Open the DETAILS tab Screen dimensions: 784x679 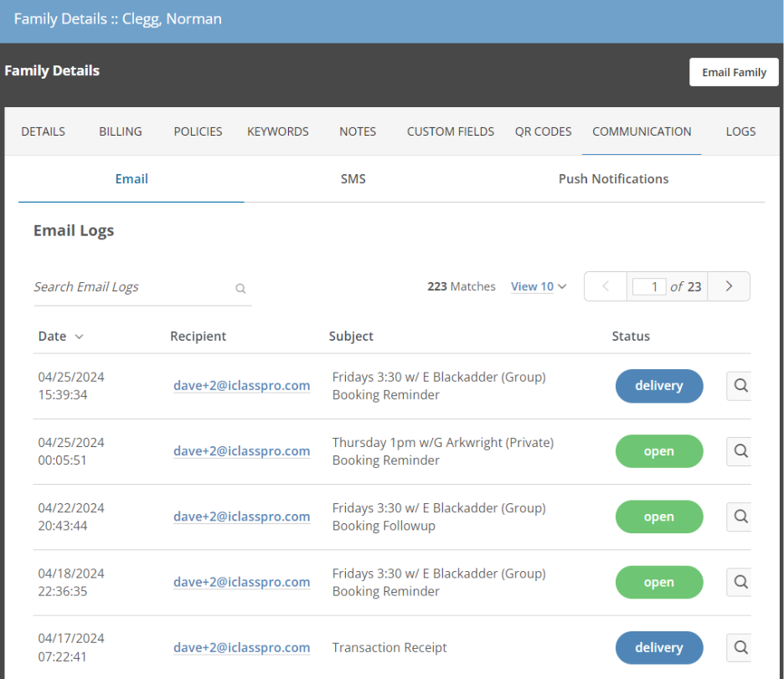[43, 131]
